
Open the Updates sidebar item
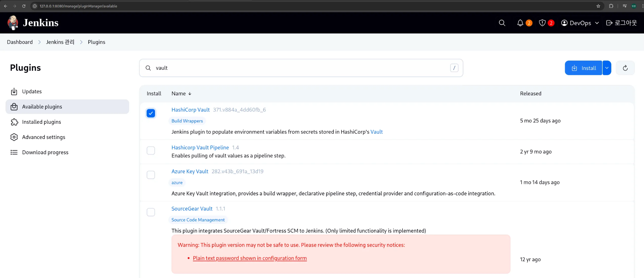pyautogui.click(x=67, y=92)
